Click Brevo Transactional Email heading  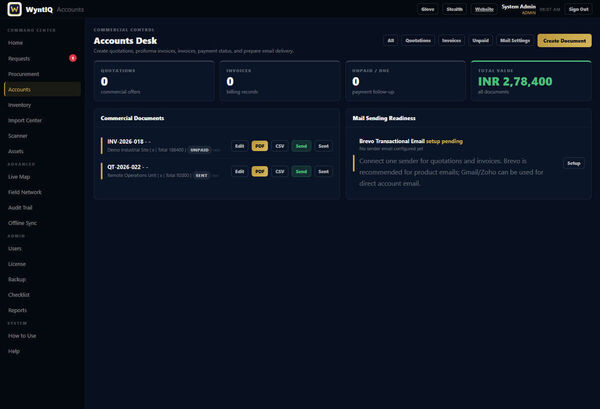392,141
